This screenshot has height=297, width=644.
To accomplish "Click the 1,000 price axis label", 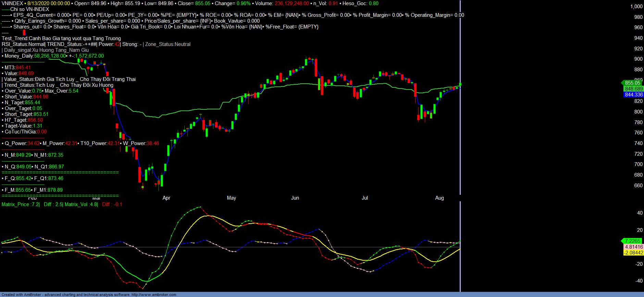I will pyautogui.click(x=636, y=7).
